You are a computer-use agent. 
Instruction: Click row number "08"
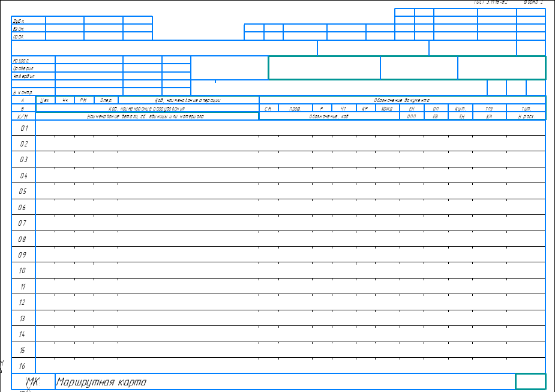click(22, 239)
